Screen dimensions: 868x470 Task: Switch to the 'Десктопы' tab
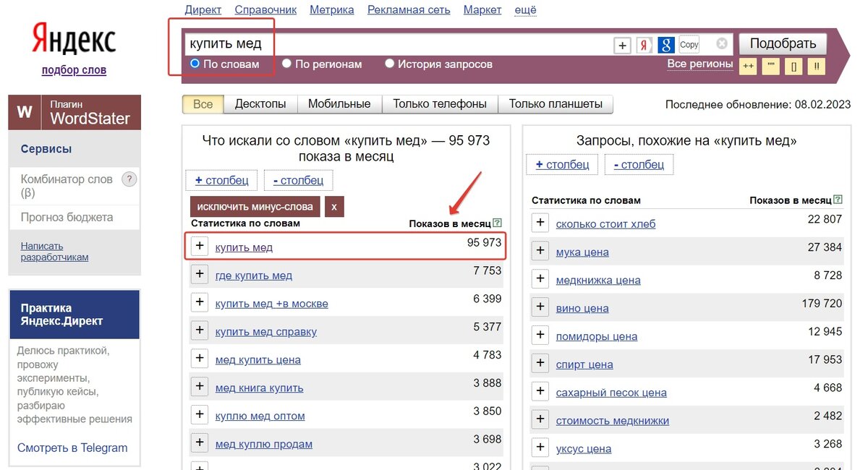pos(260,104)
